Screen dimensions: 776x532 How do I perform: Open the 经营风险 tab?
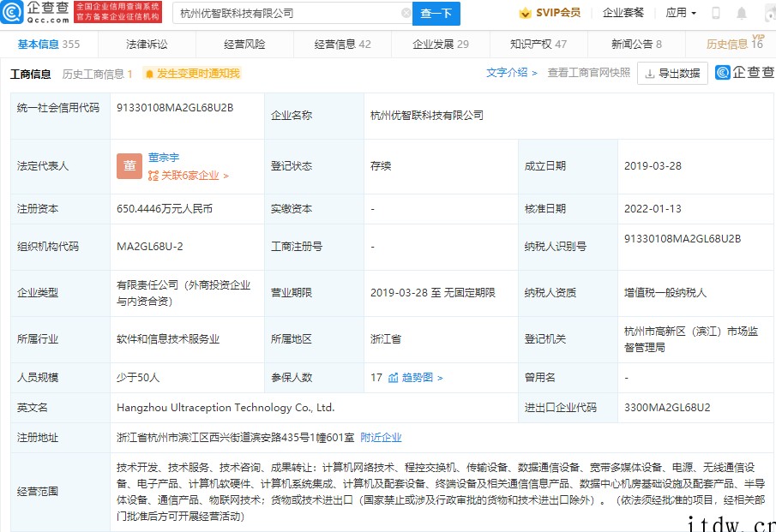(x=244, y=44)
